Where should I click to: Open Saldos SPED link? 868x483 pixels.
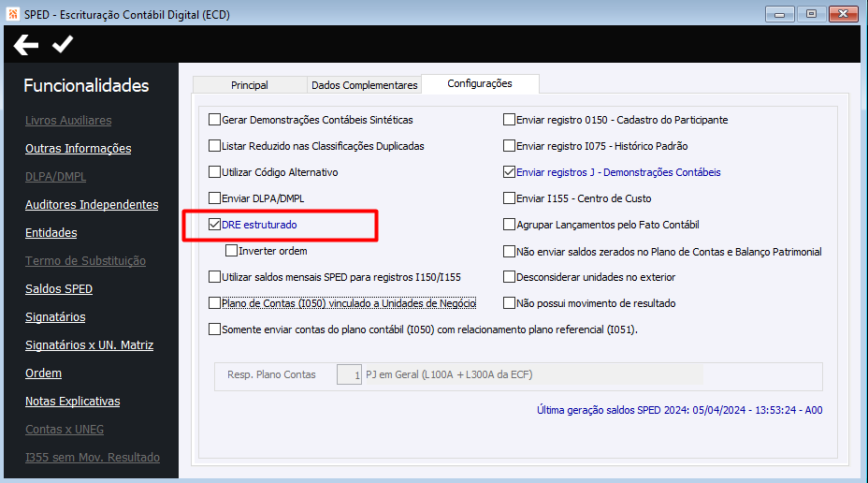(x=59, y=289)
